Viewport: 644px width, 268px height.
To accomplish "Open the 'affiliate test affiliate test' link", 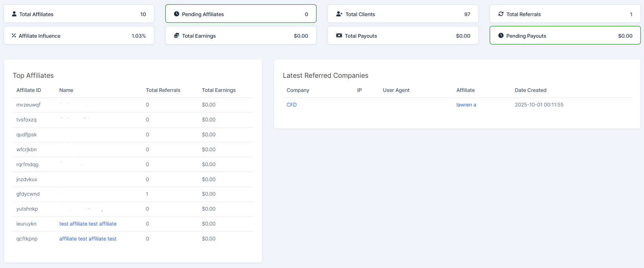I will point(88,239).
